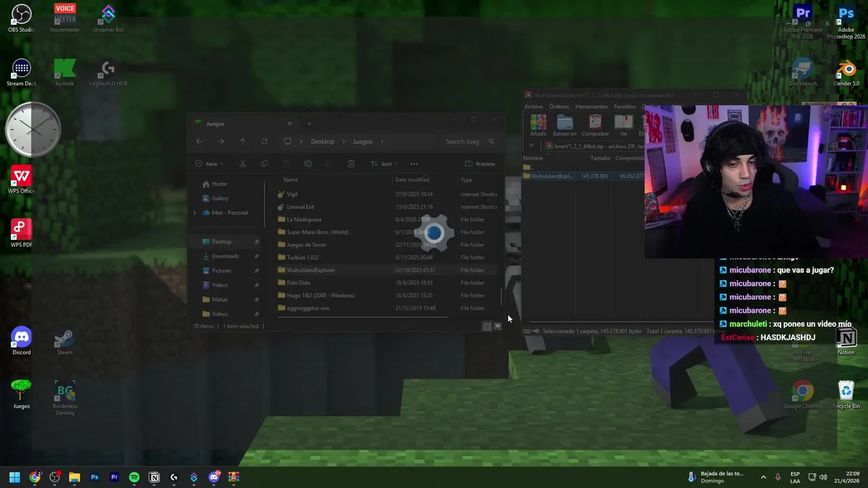Open the WPS PDF desktop icon
The width and height of the screenshot is (868, 488).
pos(22,234)
